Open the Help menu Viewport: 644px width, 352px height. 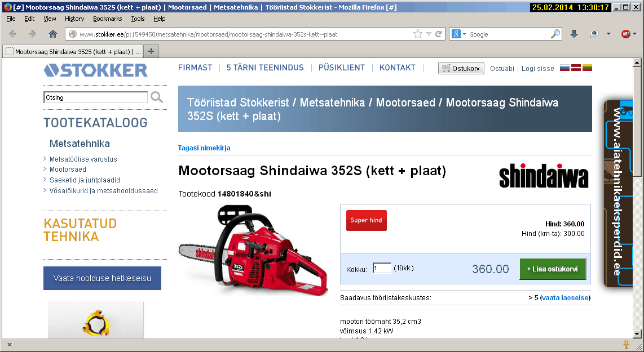pos(160,19)
